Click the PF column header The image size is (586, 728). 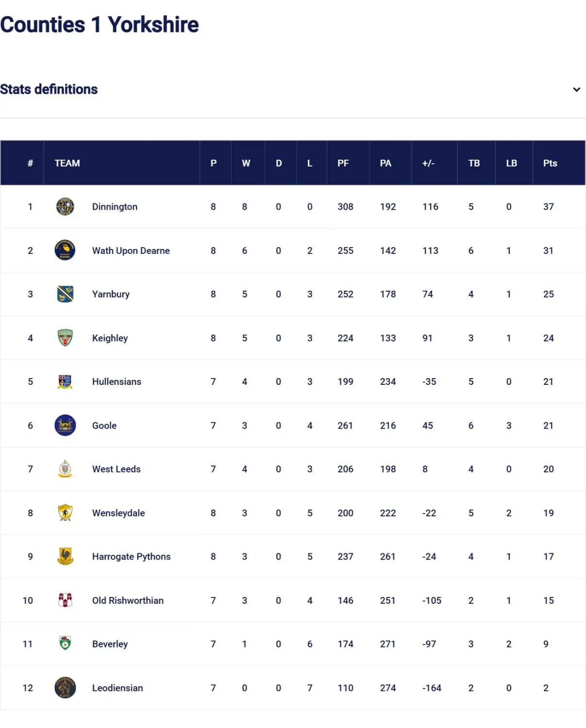tap(343, 163)
